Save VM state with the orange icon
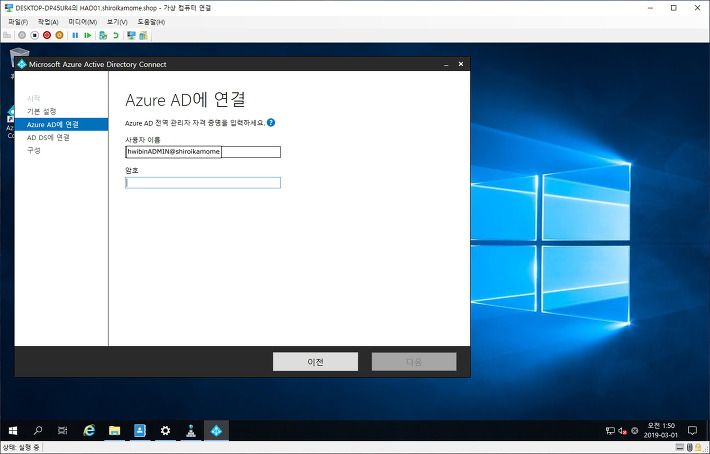The height and width of the screenshot is (454, 710). (59, 35)
